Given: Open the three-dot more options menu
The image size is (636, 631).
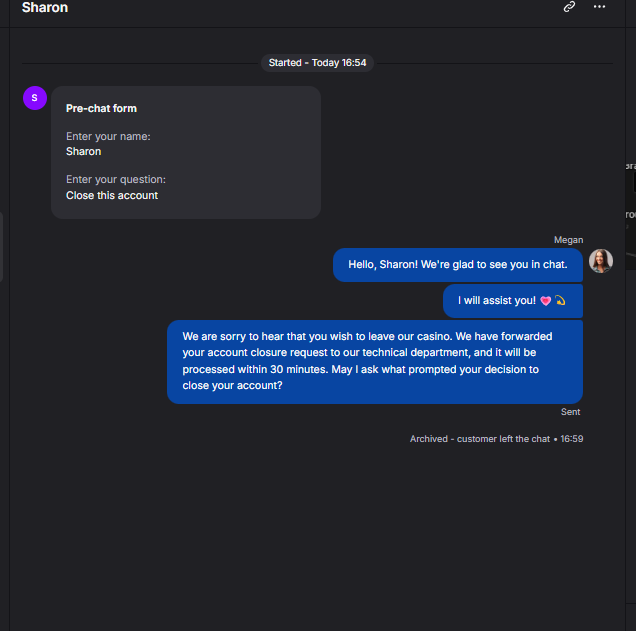Looking at the screenshot, I should click(x=599, y=6).
